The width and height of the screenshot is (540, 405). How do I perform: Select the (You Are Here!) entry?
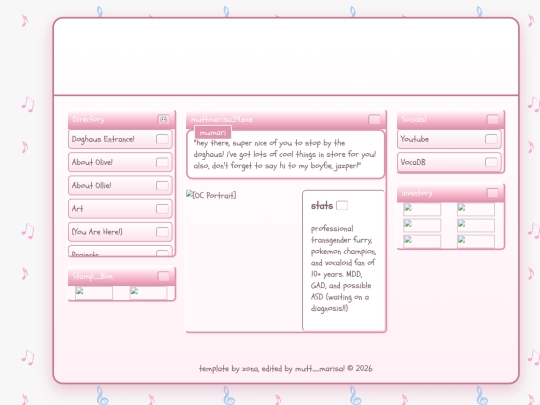120,231
